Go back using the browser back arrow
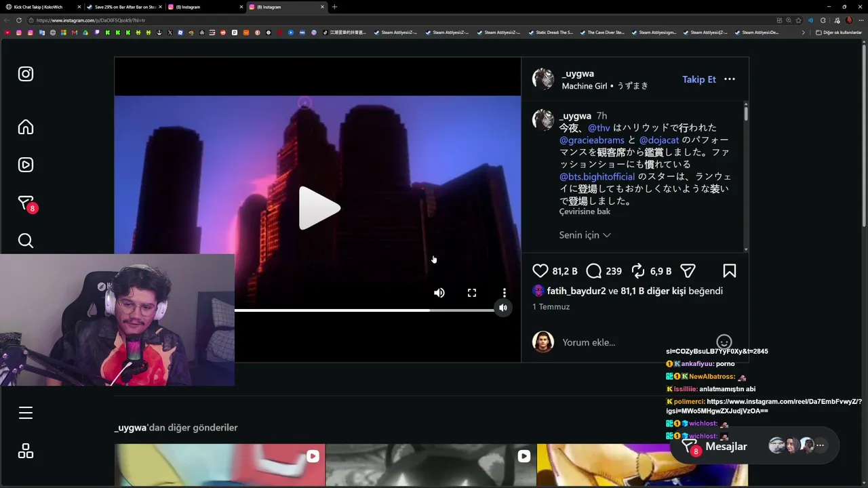868x488 pixels. click(6, 20)
